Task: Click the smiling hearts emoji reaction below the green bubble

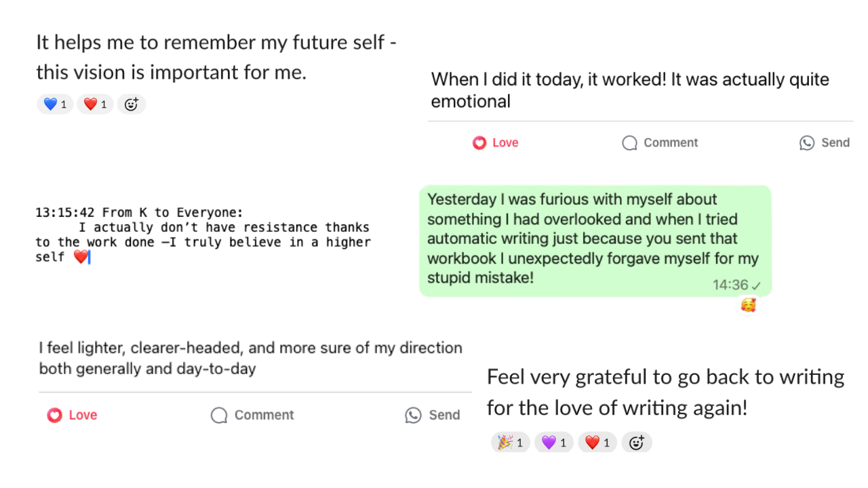Action: tap(748, 306)
